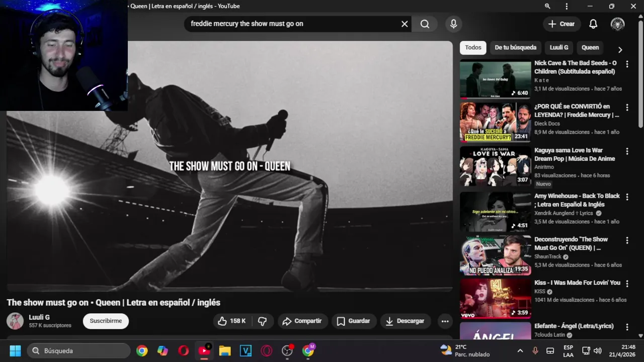This screenshot has height=362, width=644.
Task: Open the volume speaker icon
Action: (598, 350)
